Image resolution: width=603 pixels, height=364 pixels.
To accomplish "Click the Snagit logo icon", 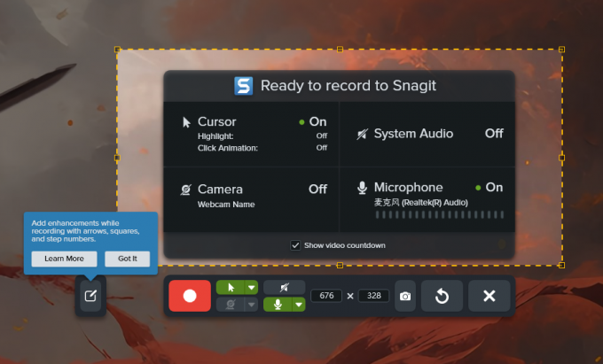I will (x=244, y=86).
